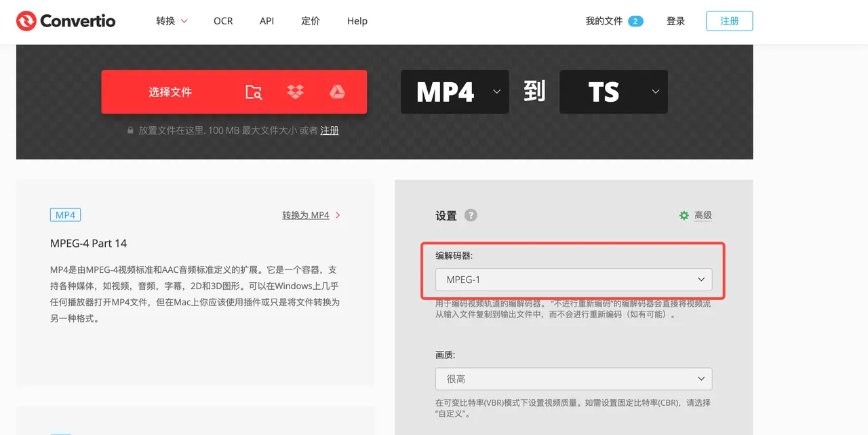Click the Convertio logo

click(66, 21)
